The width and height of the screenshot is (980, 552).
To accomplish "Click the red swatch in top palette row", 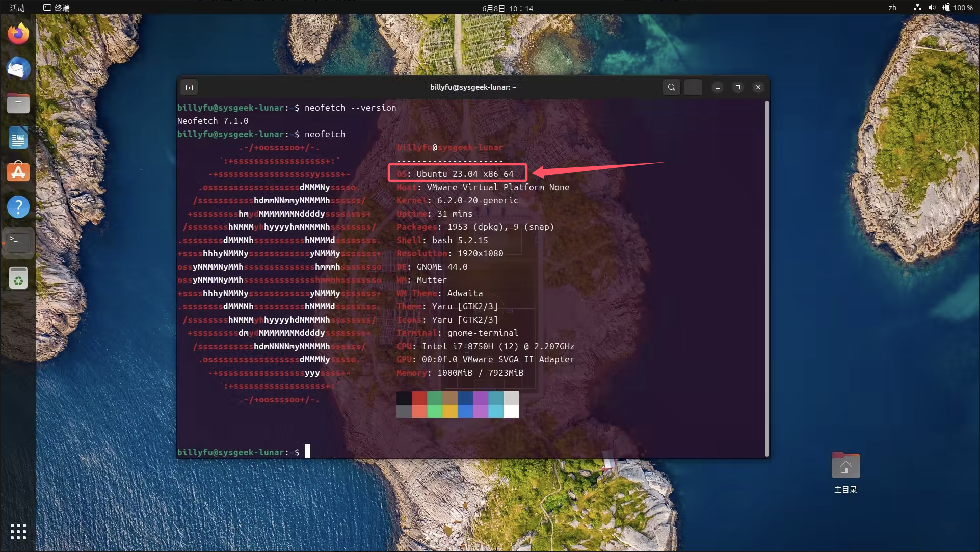I will point(419,398).
